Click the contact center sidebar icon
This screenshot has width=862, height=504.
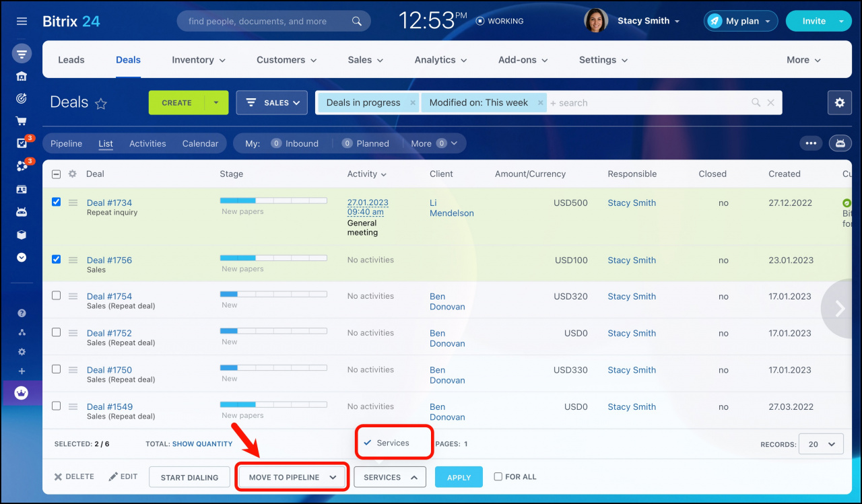(22, 190)
